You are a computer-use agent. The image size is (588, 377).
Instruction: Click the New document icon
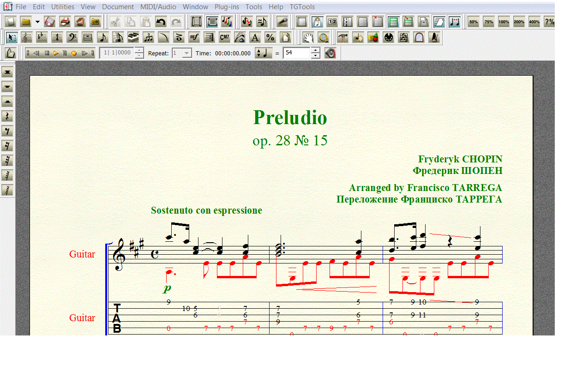coord(11,22)
